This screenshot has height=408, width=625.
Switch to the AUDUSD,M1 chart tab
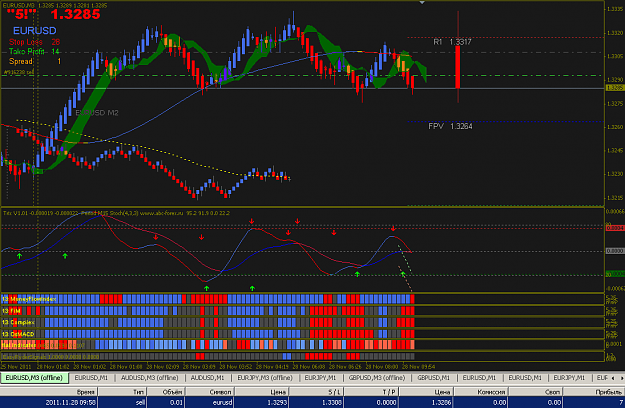(207, 377)
